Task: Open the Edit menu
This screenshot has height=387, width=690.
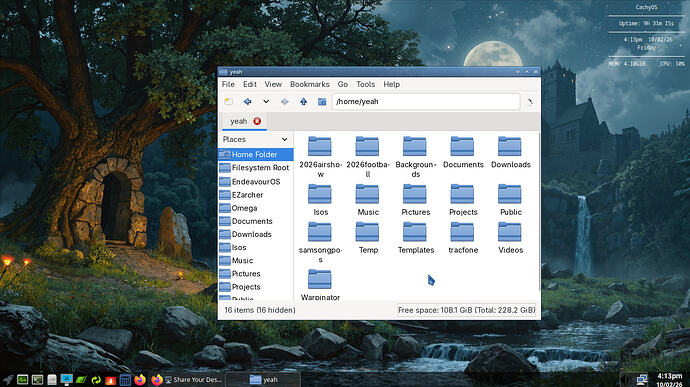Action: coord(250,84)
